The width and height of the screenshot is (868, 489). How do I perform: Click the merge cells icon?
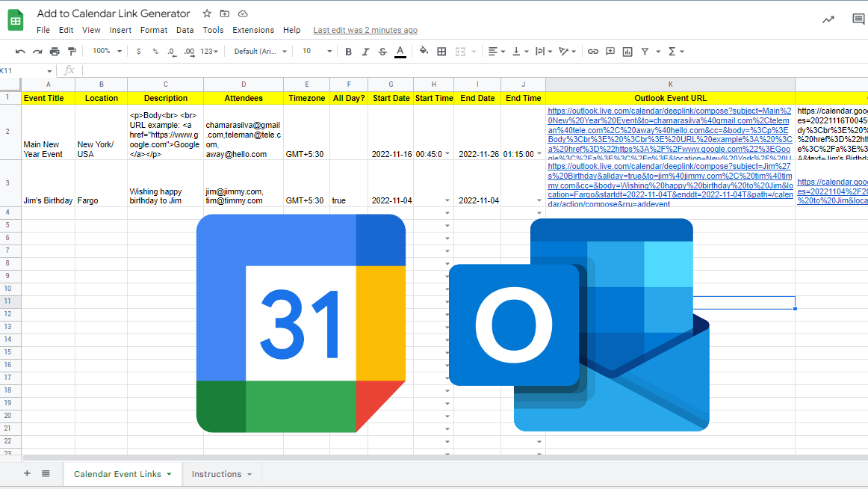click(460, 52)
